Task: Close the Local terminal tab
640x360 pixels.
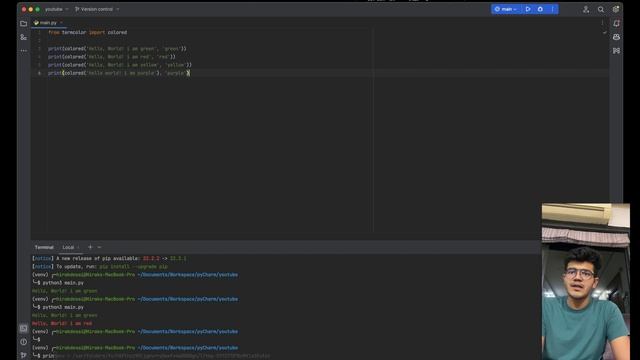Action: 78,247
